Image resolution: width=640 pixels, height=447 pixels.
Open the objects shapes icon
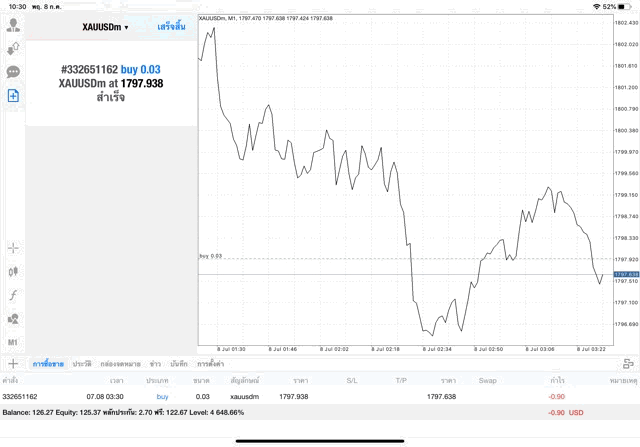(x=13, y=318)
